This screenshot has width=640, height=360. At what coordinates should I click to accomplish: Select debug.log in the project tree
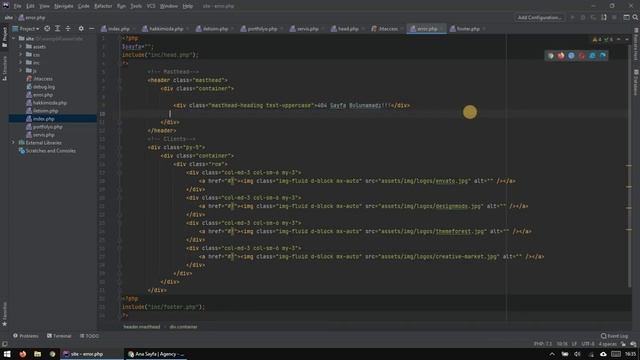click(44, 87)
